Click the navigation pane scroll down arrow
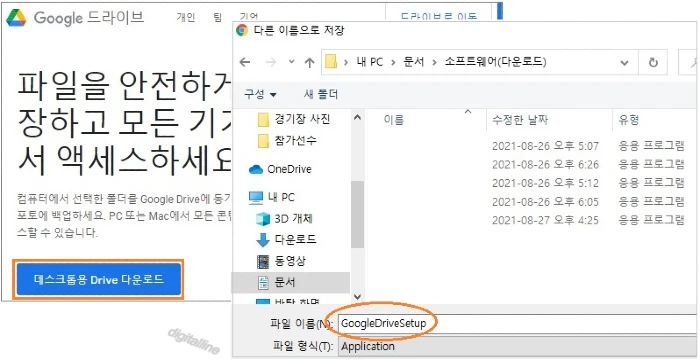 [357, 297]
